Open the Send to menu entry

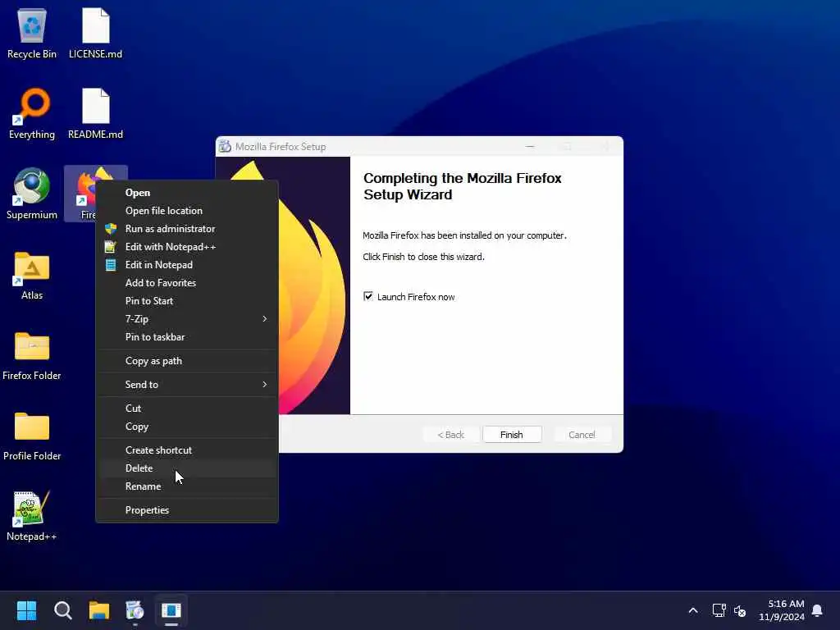[186, 385]
